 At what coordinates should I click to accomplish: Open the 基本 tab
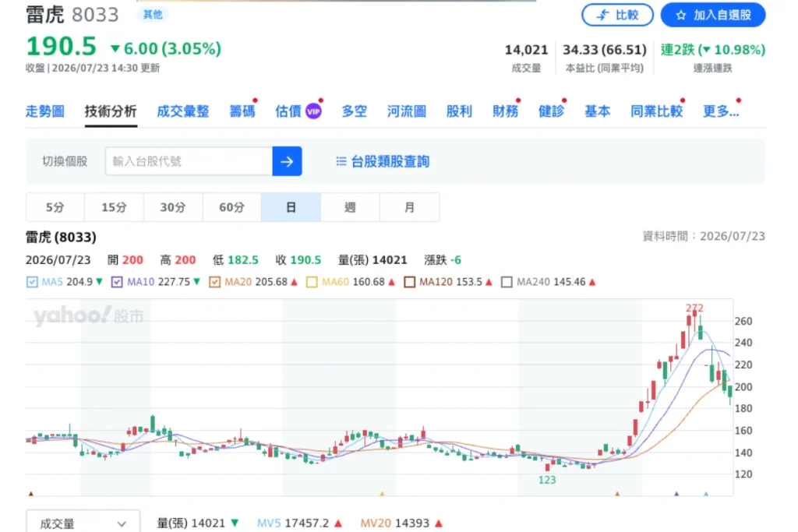pos(597,111)
